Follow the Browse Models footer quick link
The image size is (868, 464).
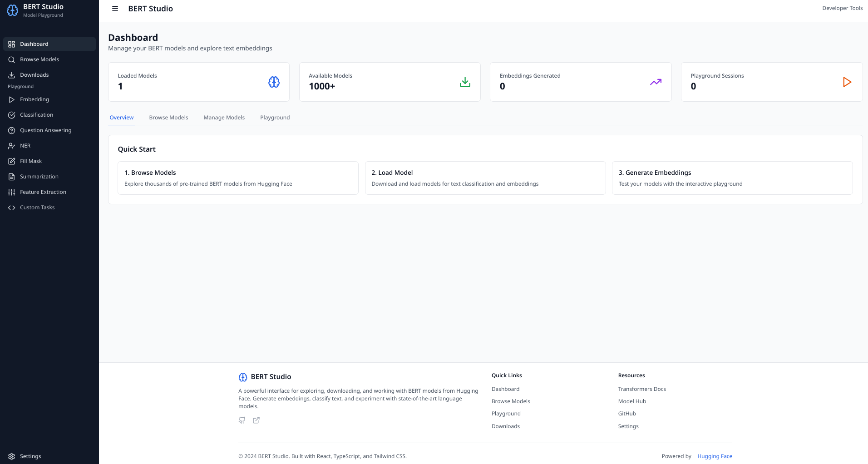(511, 401)
